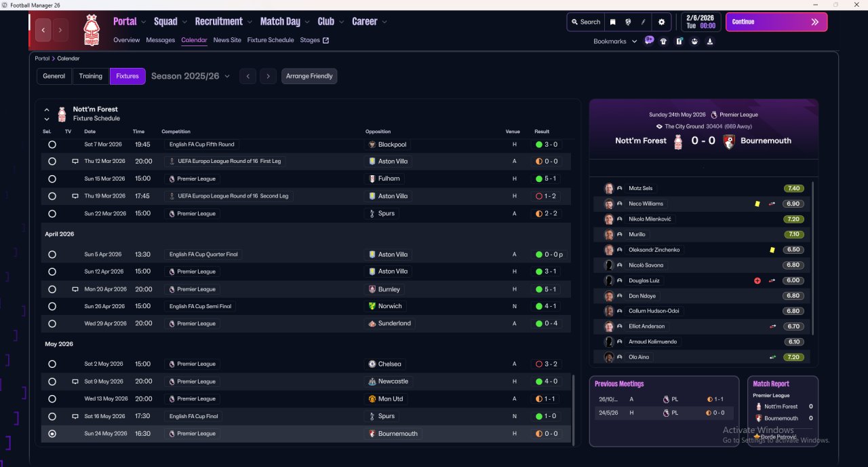
Task: Click the purple Continue button
Action: pos(776,22)
